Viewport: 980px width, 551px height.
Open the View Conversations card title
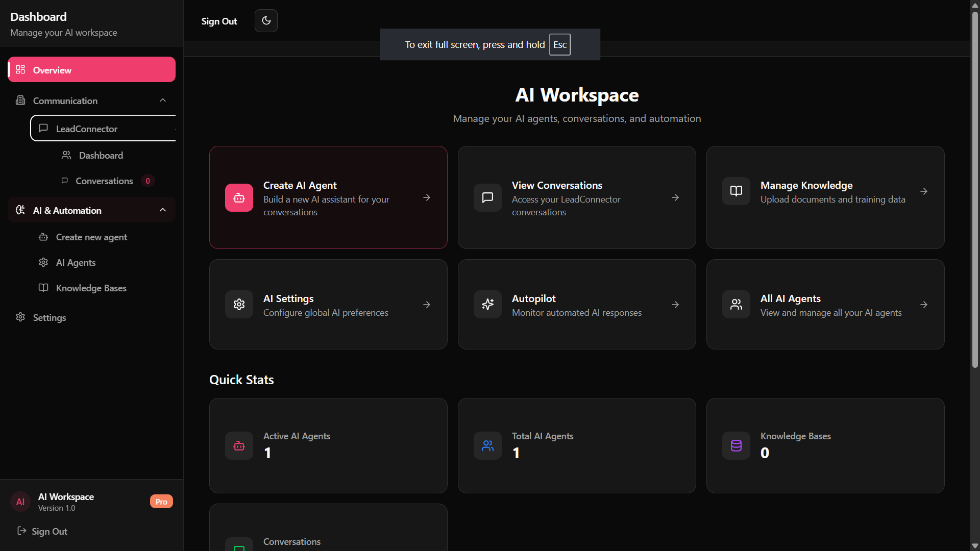(557, 185)
